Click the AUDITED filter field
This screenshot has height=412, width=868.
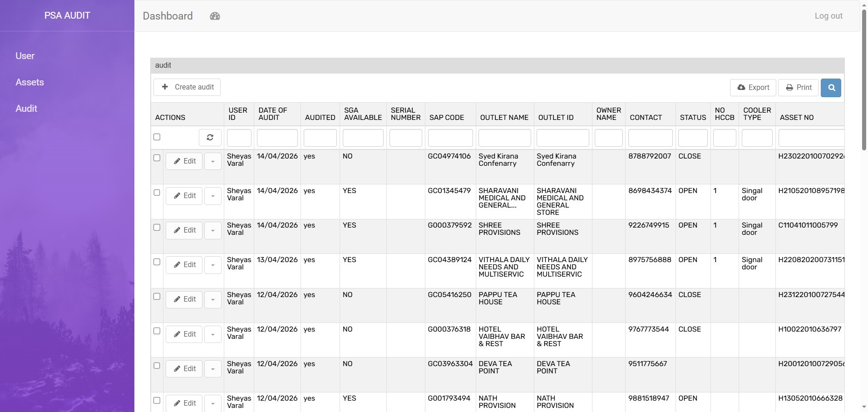point(320,138)
